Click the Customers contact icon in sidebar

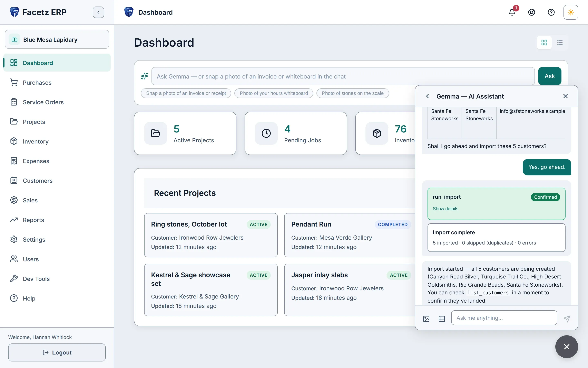point(14,181)
